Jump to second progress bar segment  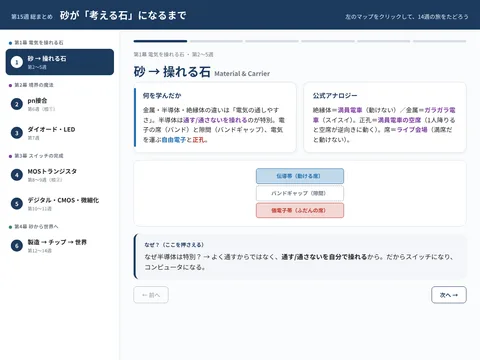point(216,41)
